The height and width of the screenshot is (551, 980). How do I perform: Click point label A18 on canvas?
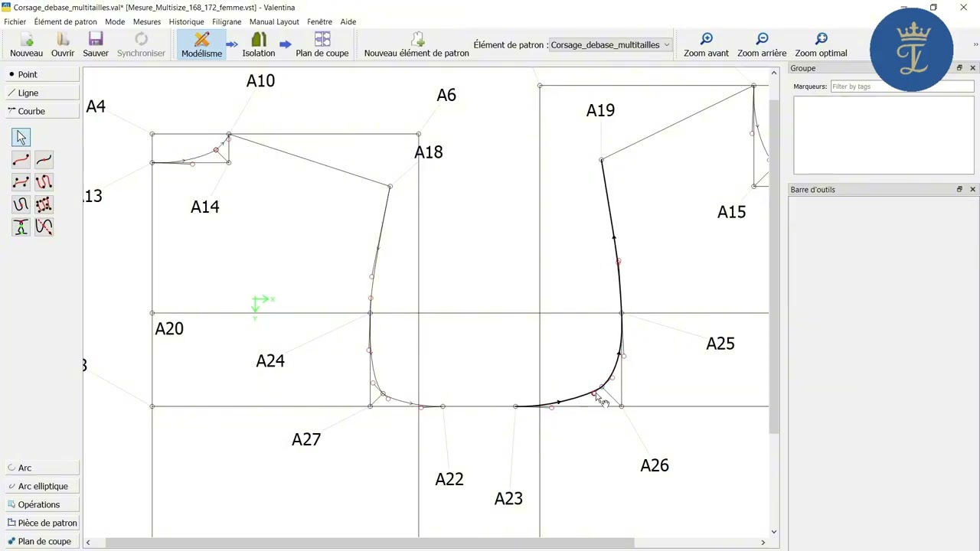coord(429,152)
